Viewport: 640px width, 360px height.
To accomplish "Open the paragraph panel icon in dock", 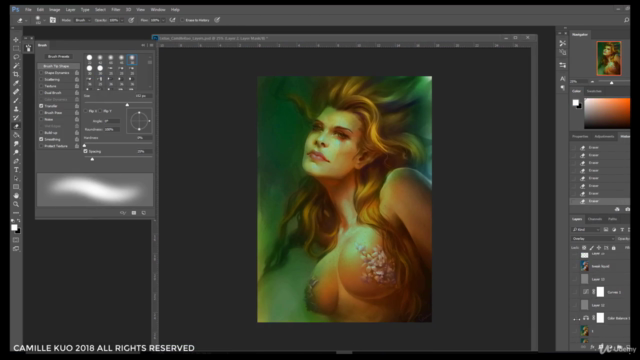I will point(562,87).
